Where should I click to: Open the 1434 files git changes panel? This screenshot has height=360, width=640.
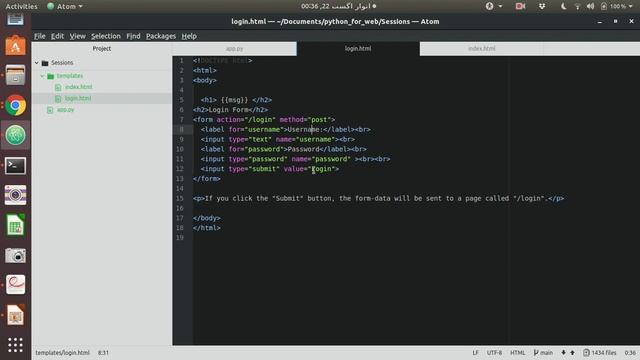coord(600,353)
